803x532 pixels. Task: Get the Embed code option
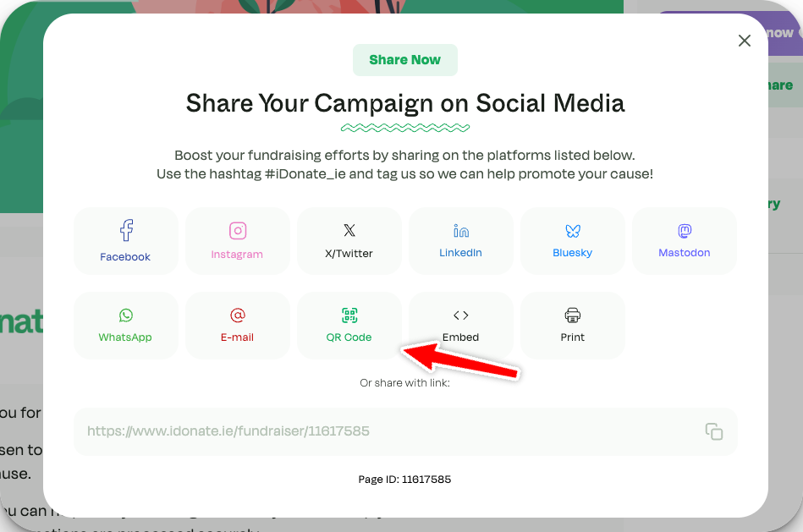pos(461,315)
